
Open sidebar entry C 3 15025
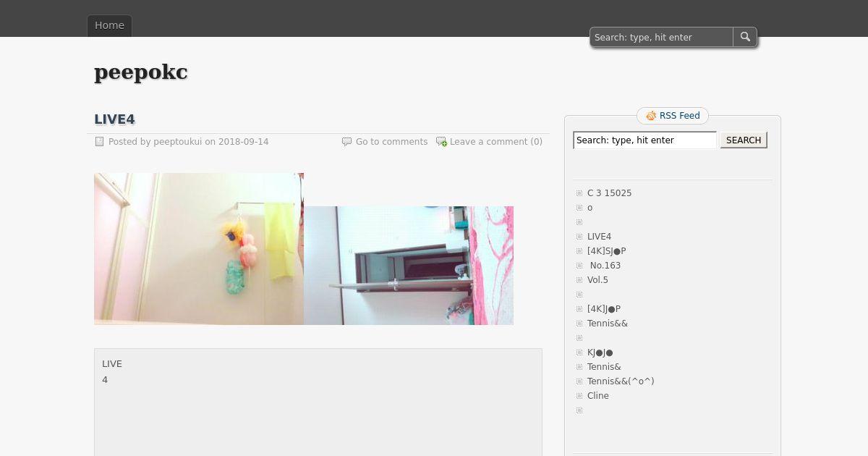pos(609,193)
